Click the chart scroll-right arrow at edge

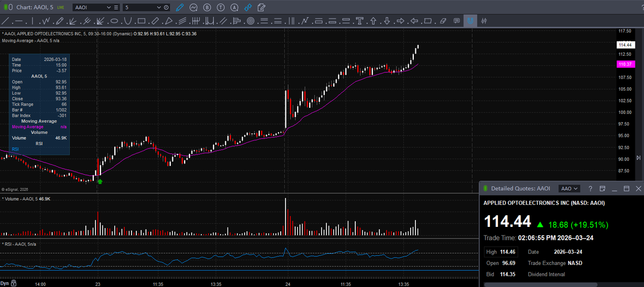pyautogui.click(x=638, y=158)
